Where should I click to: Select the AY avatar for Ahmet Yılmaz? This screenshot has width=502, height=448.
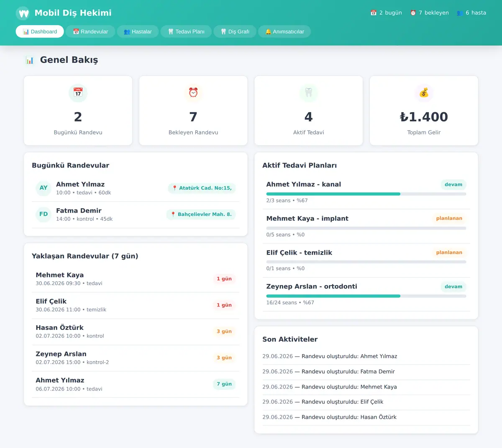44,188
